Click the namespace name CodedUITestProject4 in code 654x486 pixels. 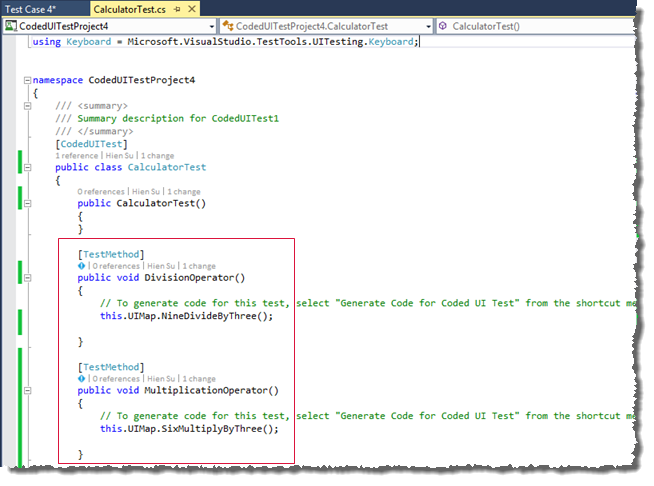click(x=141, y=80)
